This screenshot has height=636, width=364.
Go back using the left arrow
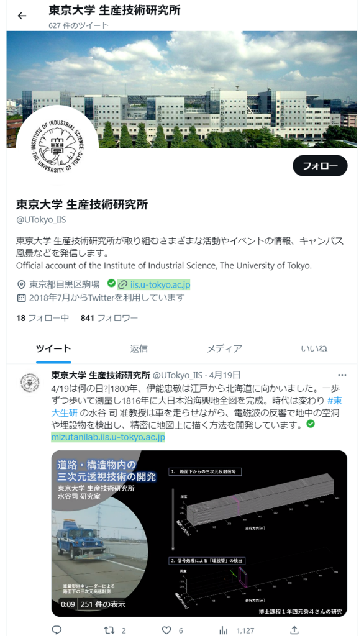[x=22, y=16]
